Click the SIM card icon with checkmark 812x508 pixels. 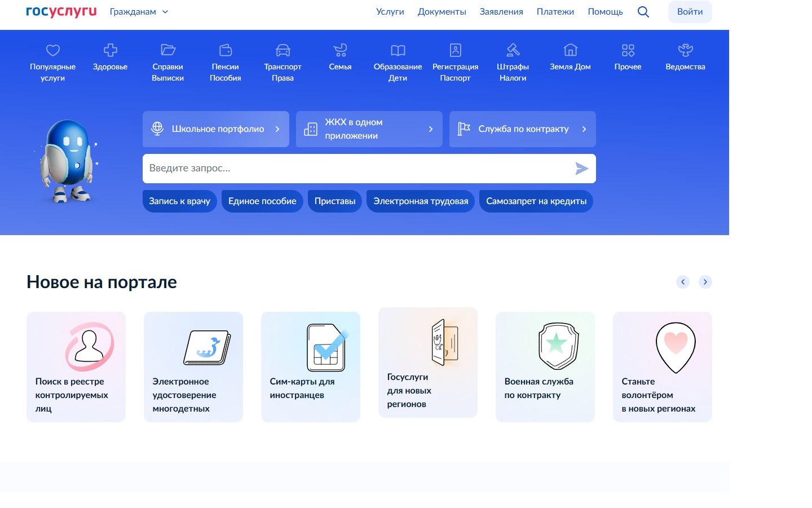pyautogui.click(x=326, y=347)
